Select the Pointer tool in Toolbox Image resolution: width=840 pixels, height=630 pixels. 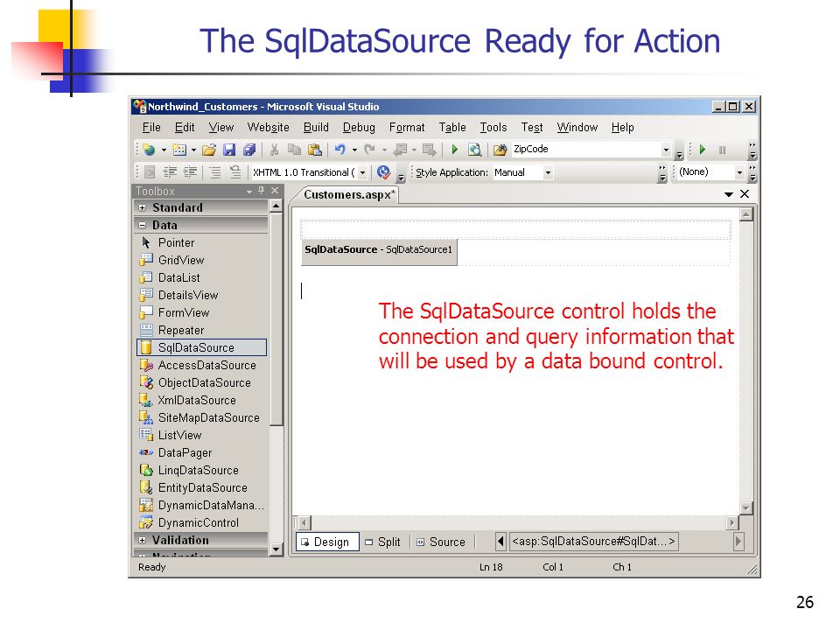(x=202, y=242)
